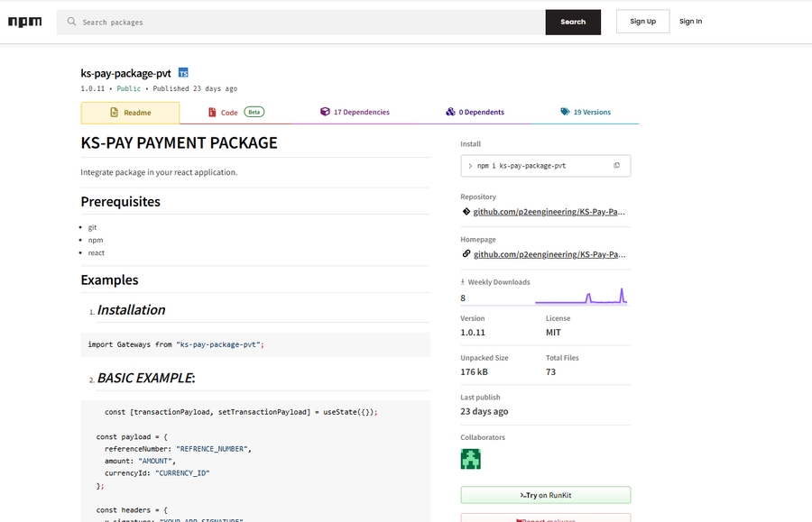Click the weekly downloads arrow icon
Image resolution: width=812 pixels, height=522 pixels.
[x=463, y=282]
